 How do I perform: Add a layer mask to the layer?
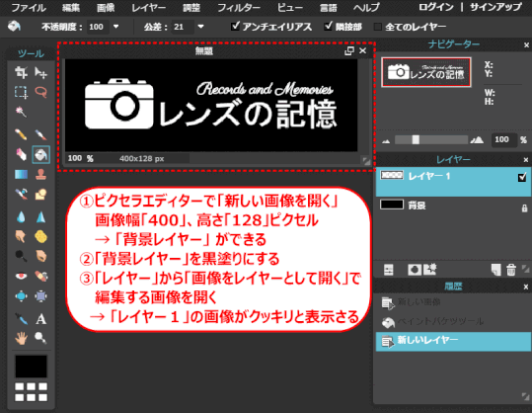[x=415, y=270]
